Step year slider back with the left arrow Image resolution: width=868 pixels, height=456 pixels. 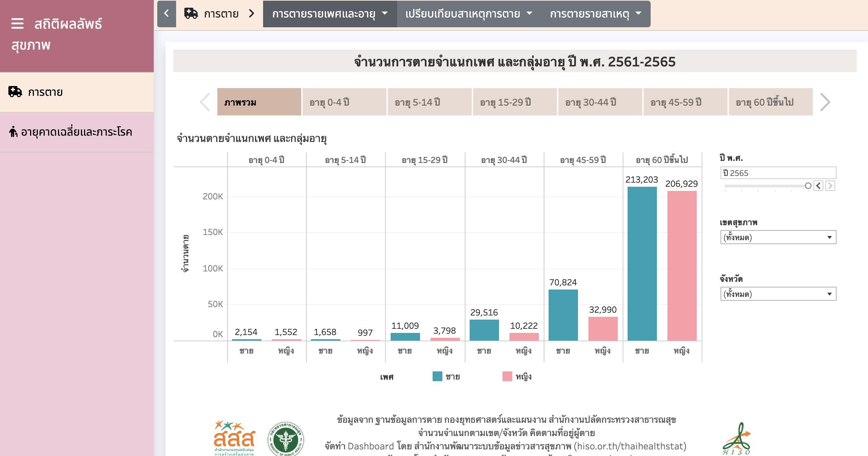pos(818,186)
